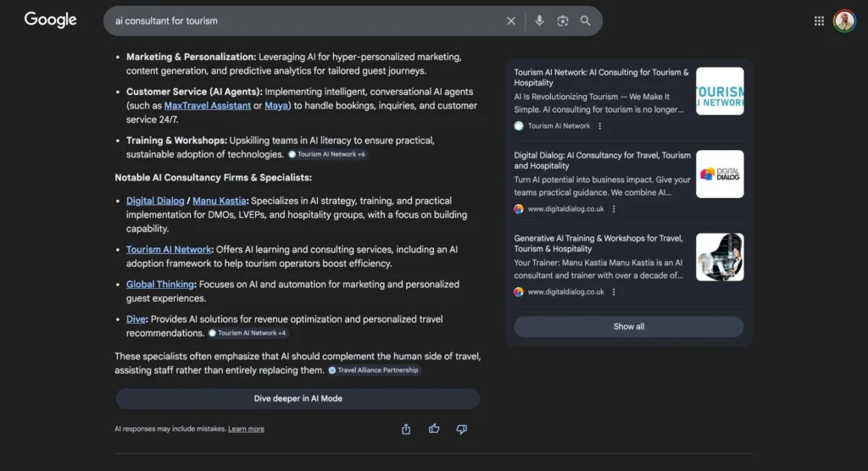868x471 pixels.
Task: Open the Google logo homepage
Action: [50, 20]
